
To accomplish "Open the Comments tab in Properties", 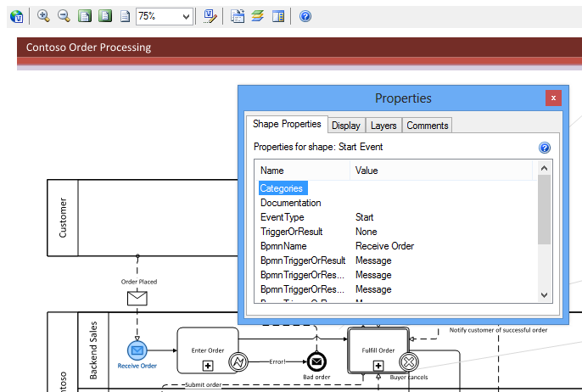I will point(427,126).
